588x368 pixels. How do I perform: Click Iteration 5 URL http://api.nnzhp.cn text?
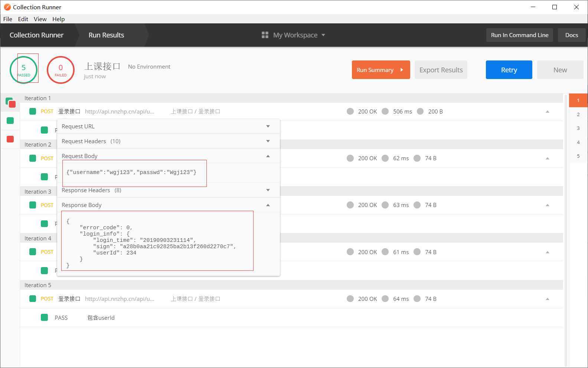120,299
